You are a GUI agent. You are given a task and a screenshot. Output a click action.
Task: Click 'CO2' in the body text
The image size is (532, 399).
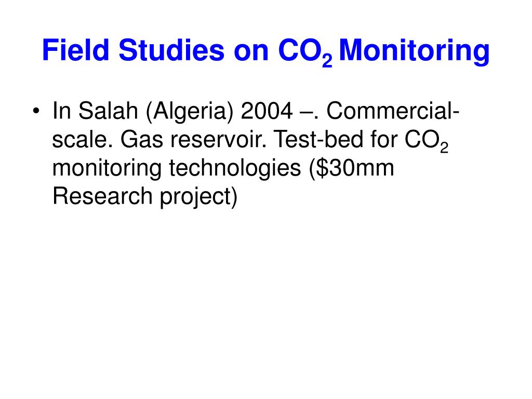tap(426, 141)
